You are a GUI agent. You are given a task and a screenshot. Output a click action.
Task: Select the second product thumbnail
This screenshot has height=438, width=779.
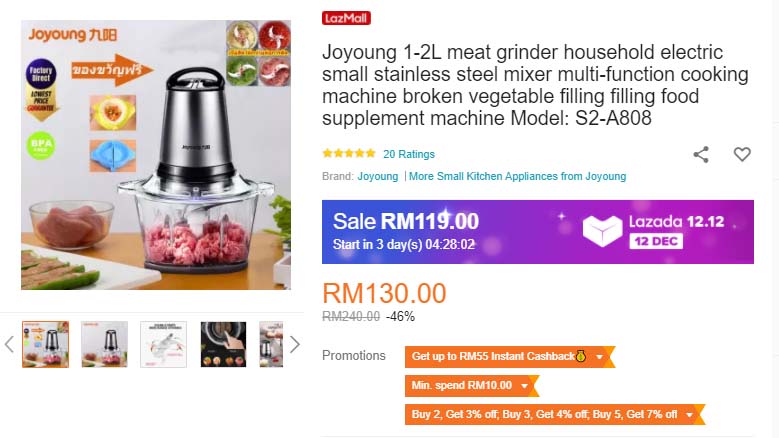[104, 344]
